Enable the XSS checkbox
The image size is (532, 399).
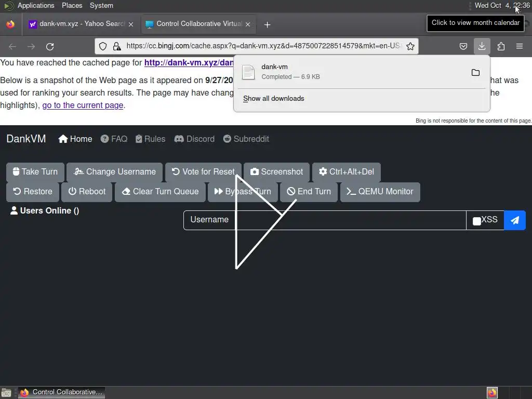pyautogui.click(x=477, y=221)
